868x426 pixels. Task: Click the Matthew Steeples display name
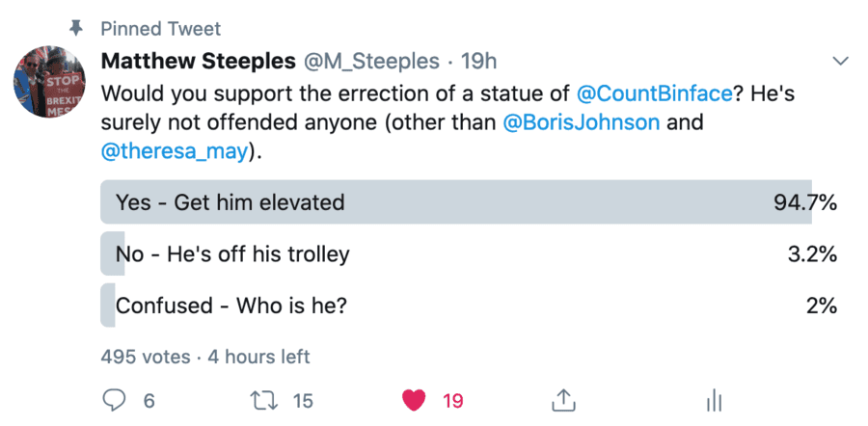pyautogui.click(x=199, y=62)
